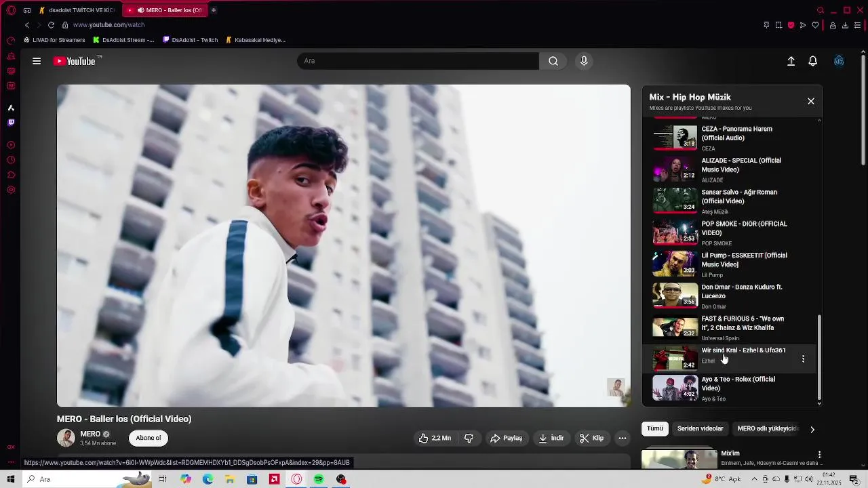Select the Seriden videolar filter chip
868x488 pixels.
(x=700, y=428)
